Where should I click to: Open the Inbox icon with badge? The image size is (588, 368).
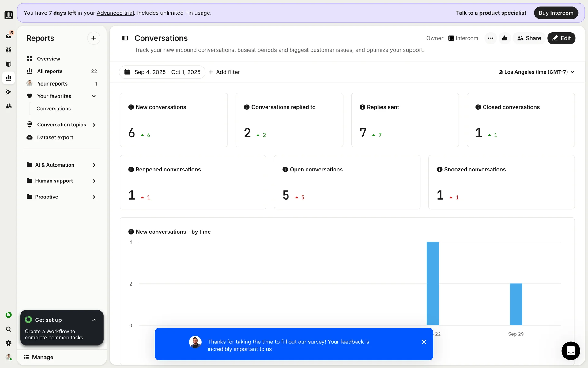click(x=9, y=36)
